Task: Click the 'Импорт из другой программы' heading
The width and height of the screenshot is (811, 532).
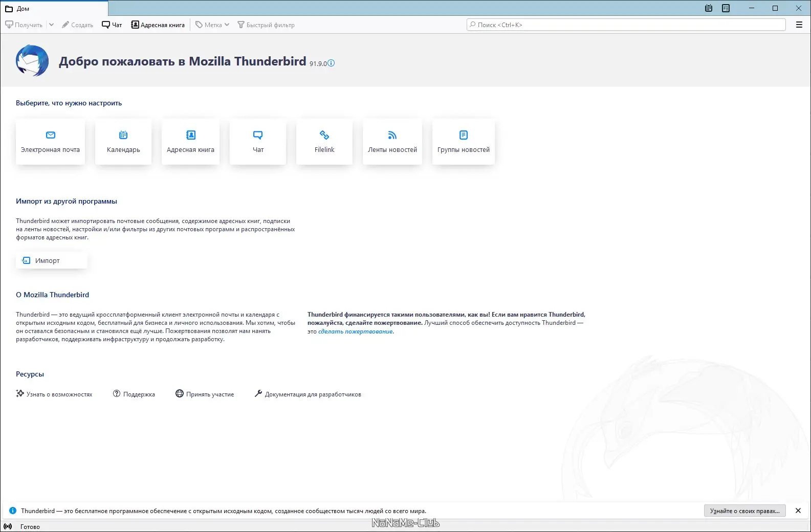Action: pyautogui.click(x=67, y=201)
